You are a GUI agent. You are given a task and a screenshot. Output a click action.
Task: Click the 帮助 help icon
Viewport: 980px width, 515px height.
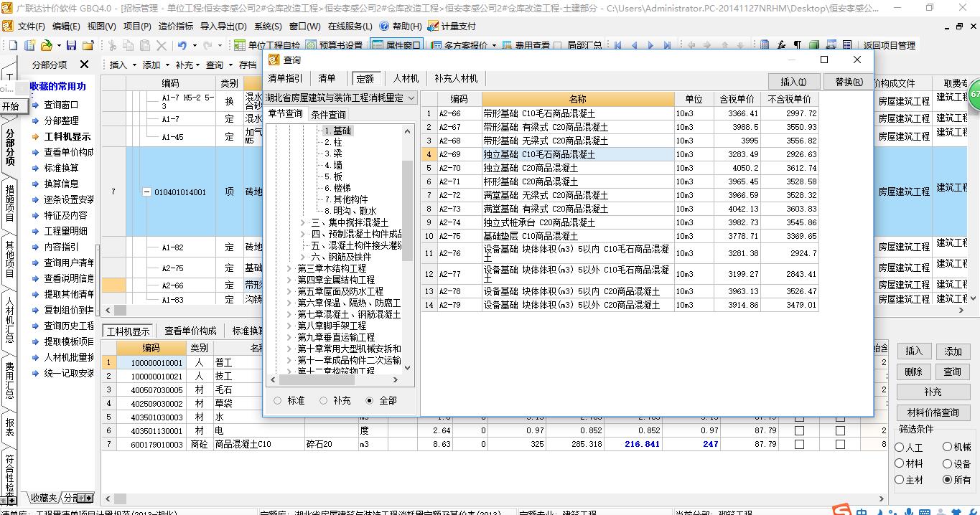click(x=383, y=26)
